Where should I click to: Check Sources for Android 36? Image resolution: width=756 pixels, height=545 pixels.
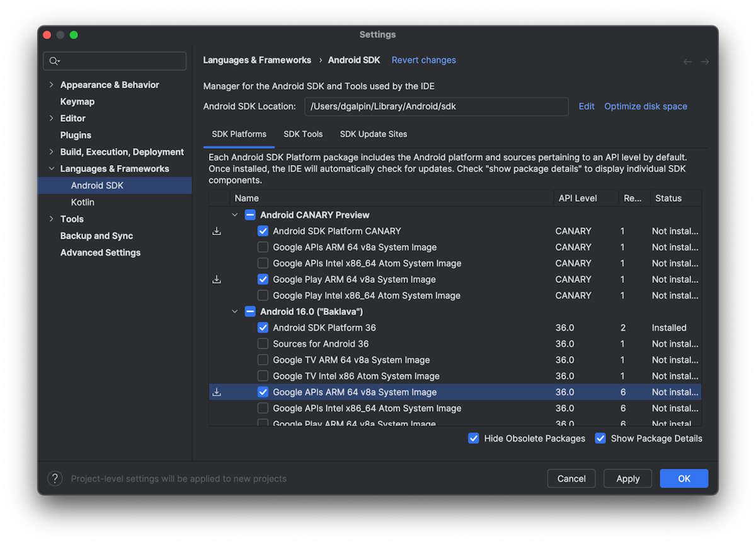263,344
